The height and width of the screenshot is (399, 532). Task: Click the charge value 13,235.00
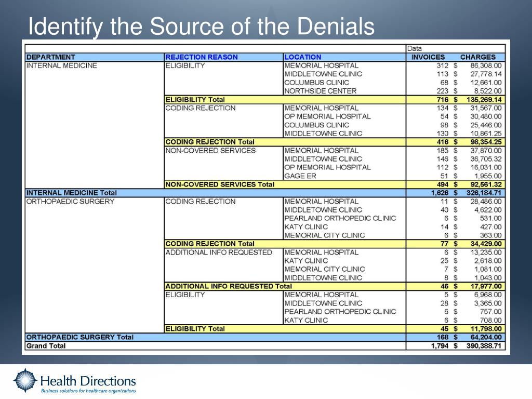click(x=486, y=252)
